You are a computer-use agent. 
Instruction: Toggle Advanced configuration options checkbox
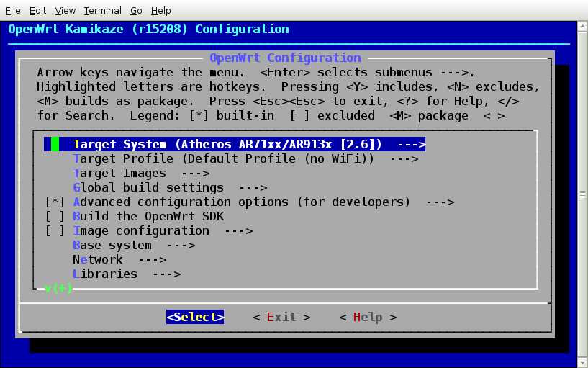click(x=55, y=202)
